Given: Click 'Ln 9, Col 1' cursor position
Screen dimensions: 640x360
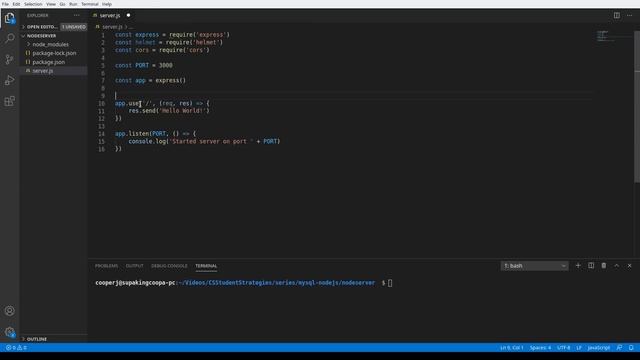Looking at the screenshot, I should click(511, 348).
